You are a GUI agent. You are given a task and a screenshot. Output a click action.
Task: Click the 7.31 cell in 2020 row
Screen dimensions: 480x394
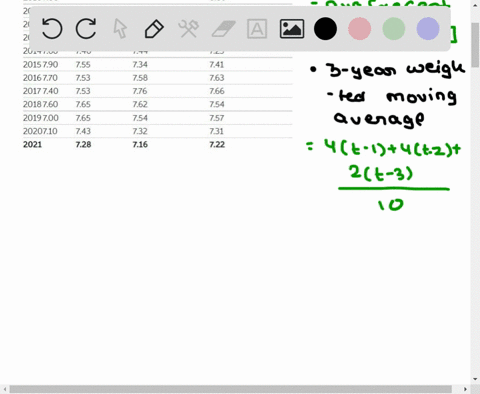217,131
